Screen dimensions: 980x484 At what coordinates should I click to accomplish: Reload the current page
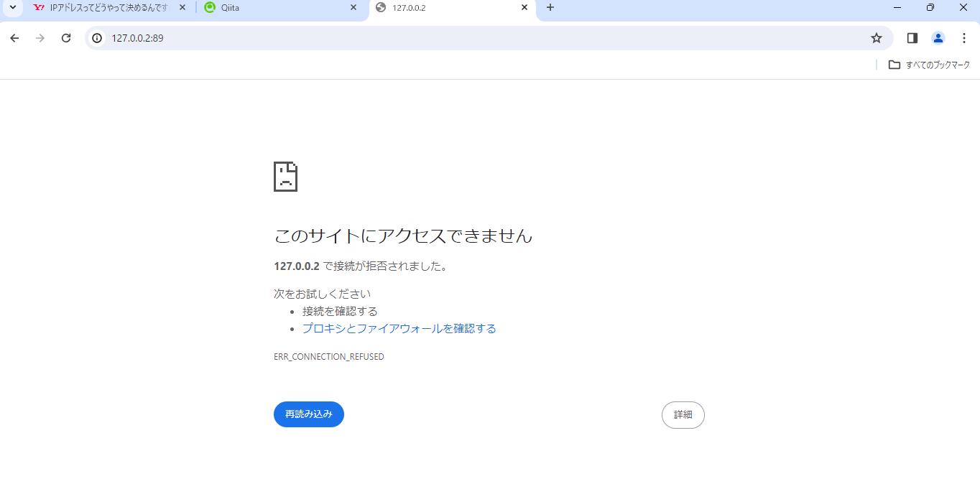tap(65, 38)
